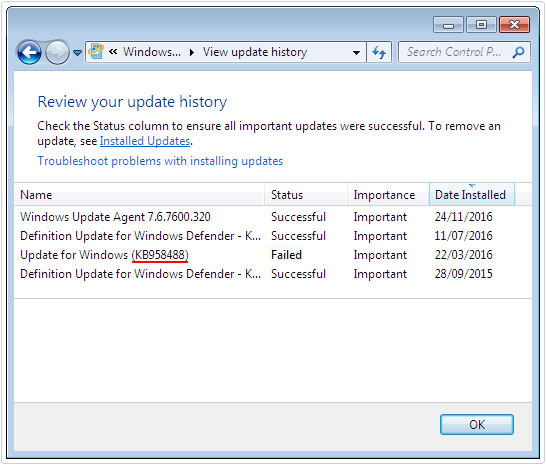Viewport: 546px width, 465px height.
Task: Click the refresh button beside address bar
Action: pos(379,53)
